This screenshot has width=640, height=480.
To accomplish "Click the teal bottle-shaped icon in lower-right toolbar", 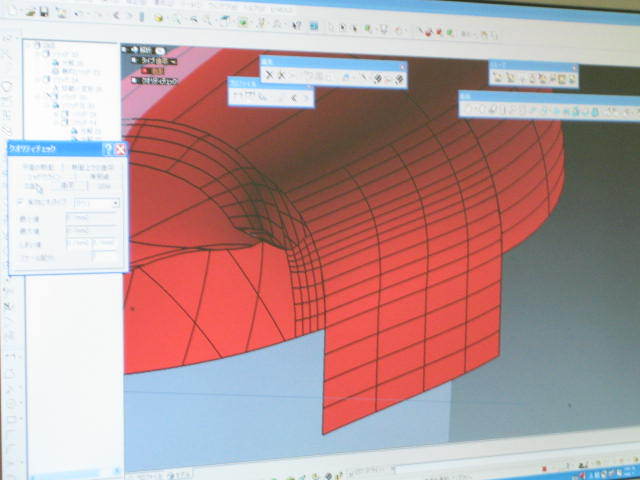I will [x=595, y=111].
